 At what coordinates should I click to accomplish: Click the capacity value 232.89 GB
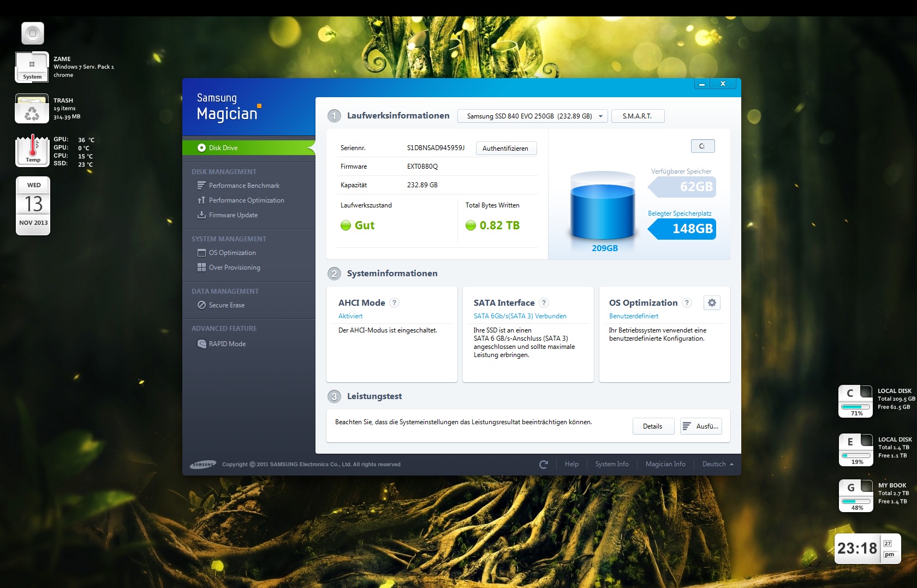pos(422,185)
